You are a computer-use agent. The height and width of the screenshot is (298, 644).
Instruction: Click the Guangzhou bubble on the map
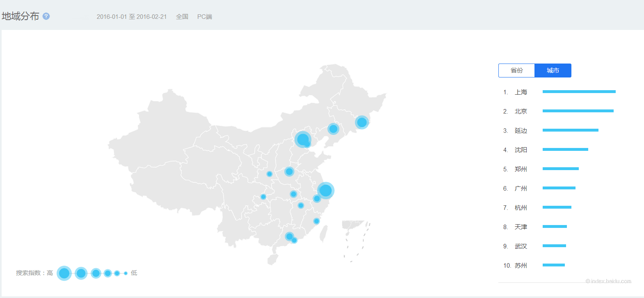[289, 236]
